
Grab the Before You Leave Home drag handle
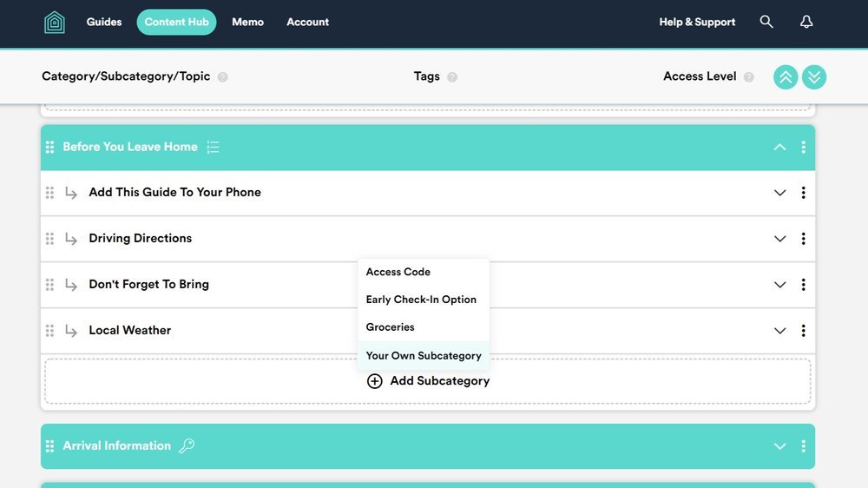click(49, 147)
